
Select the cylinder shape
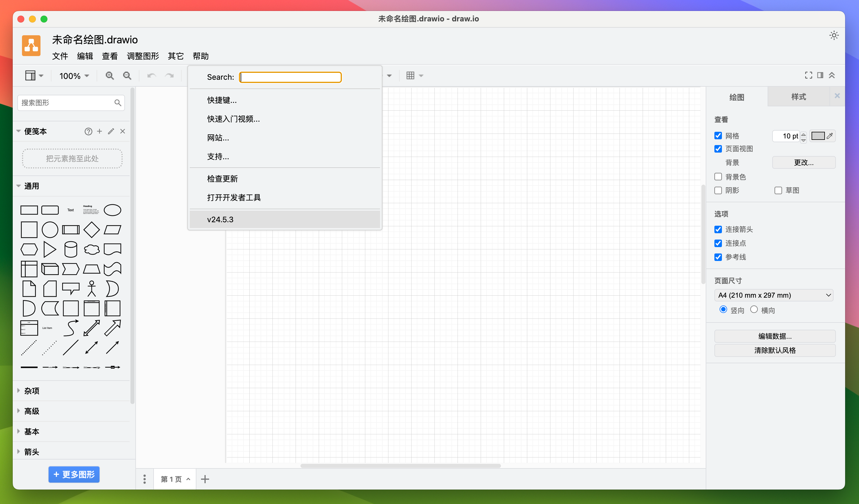coord(71,249)
